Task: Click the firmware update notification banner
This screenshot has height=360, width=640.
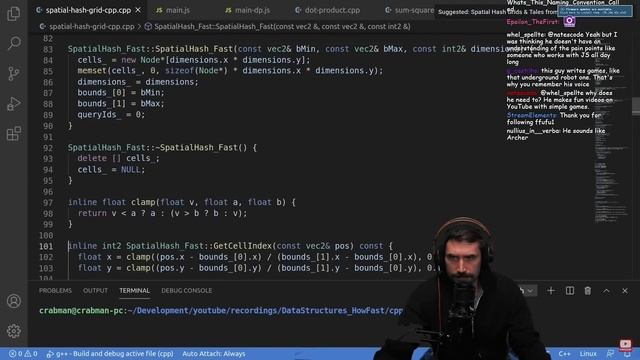Action: [x=596, y=11]
